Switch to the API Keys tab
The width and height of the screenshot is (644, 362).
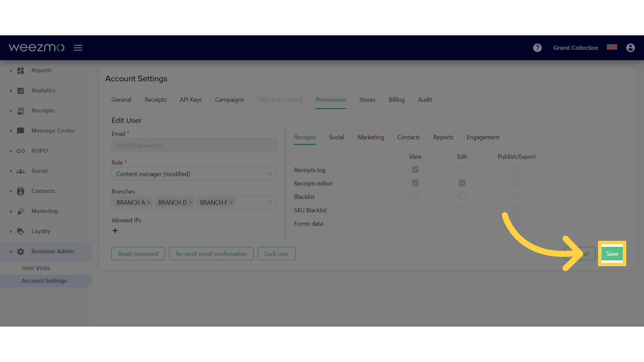[191, 100]
